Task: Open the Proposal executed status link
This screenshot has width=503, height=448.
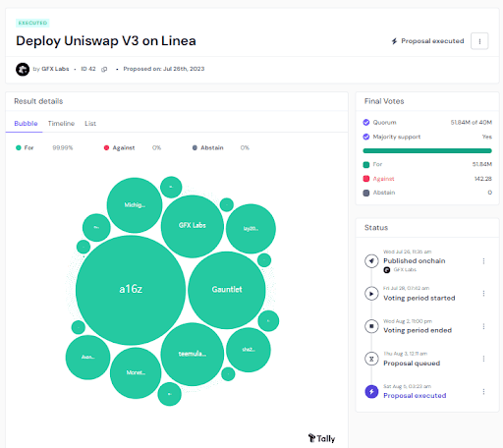Action: pyautogui.click(x=415, y=396)
